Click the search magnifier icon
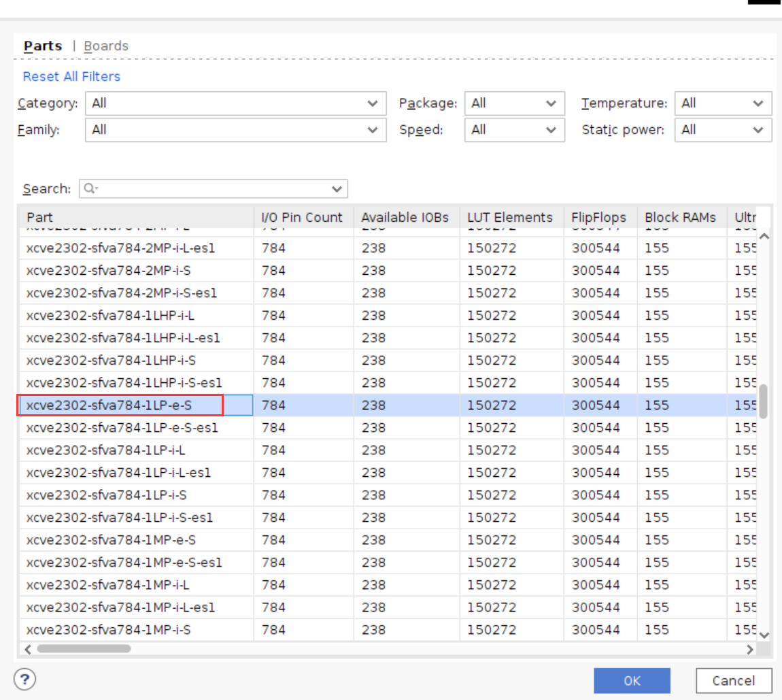782x700 pixels. point(90,188)
